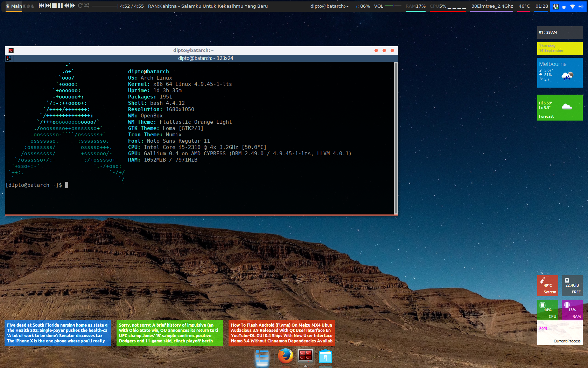Click the Thursday 14 September date widget

pyautogui.click(x=560, y=48)
